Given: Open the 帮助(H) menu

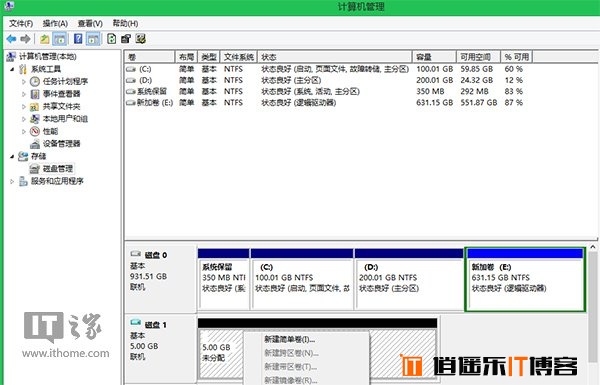Looking at the screenshot, I should pyautogui.click(x=125, y=23).
